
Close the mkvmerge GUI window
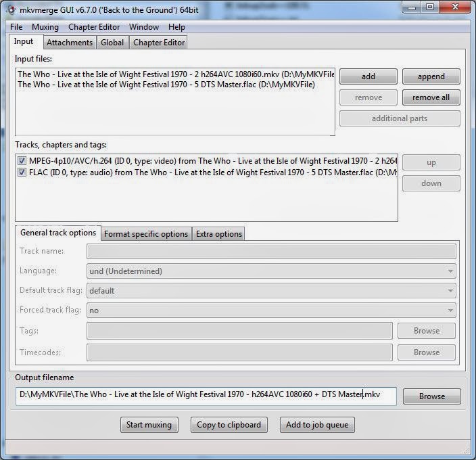pos(455,7)
